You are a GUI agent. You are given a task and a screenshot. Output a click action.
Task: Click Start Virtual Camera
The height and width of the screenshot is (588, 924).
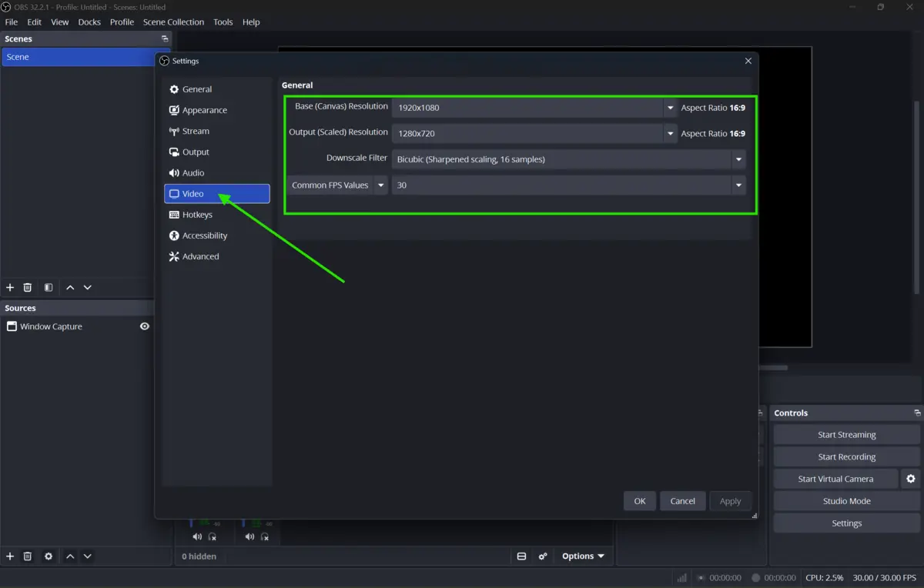[x=835, y=479]
